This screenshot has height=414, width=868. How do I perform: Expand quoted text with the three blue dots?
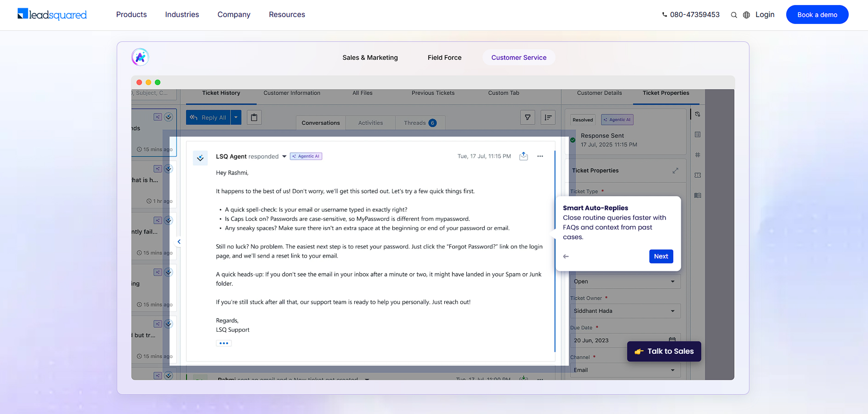224,343
